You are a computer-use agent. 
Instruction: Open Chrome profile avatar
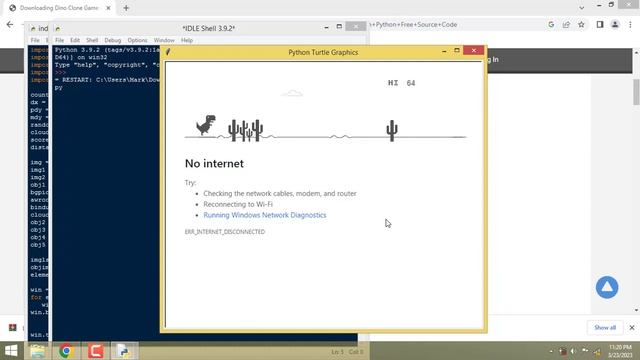coord(615,24)
